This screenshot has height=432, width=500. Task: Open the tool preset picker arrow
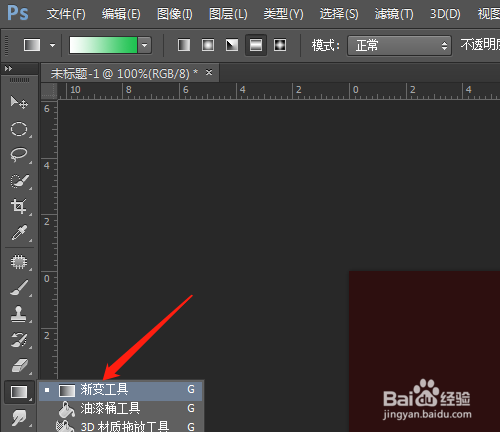pos(52,45)
